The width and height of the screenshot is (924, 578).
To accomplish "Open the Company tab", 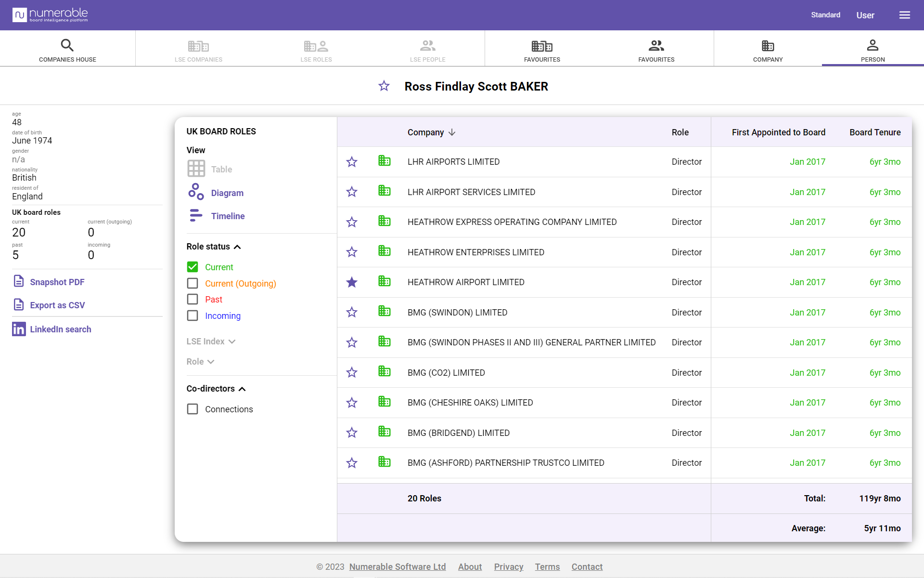I will click(x=768, y=50).
